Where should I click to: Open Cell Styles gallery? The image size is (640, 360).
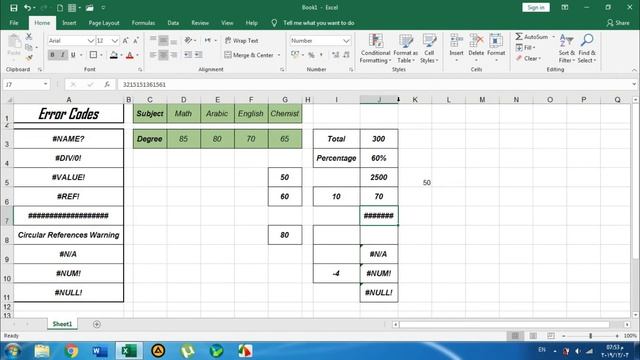coord(429,48)
